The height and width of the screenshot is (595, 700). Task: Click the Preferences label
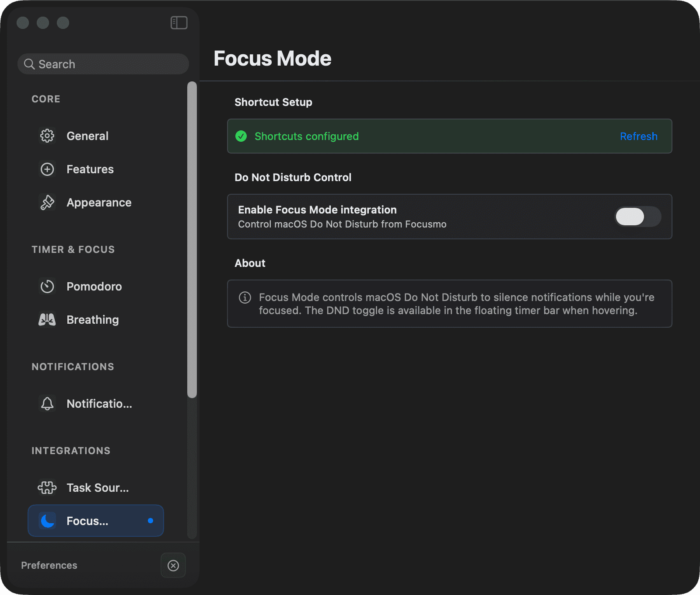pyautogui.click(x=49, y=565)
